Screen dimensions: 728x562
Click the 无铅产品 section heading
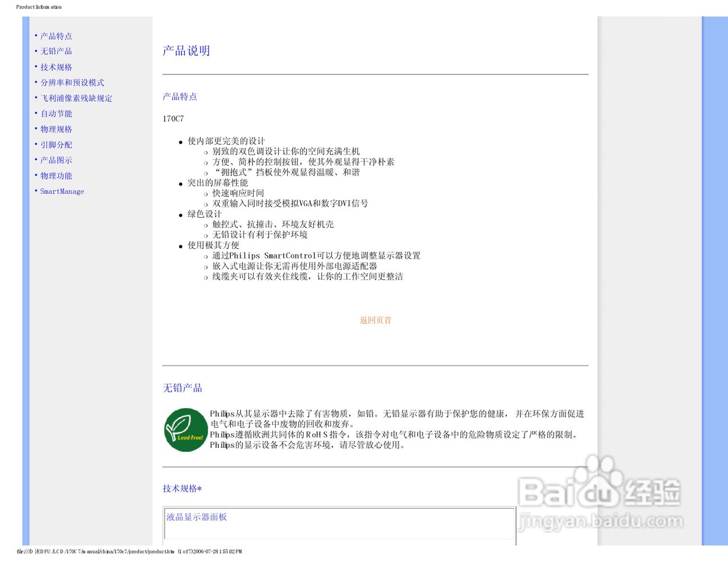pos(183,388)
